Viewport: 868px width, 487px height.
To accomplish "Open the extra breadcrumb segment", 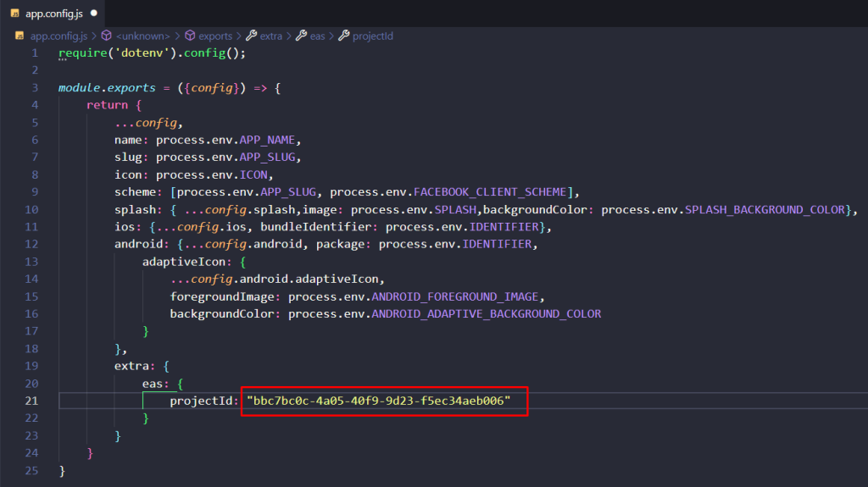I will coord(271,36).
